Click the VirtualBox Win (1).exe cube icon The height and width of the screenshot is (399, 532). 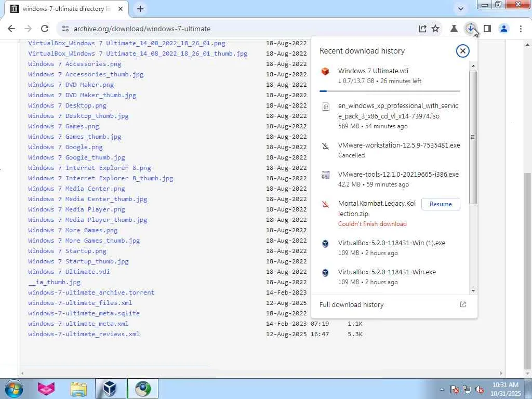325,244
